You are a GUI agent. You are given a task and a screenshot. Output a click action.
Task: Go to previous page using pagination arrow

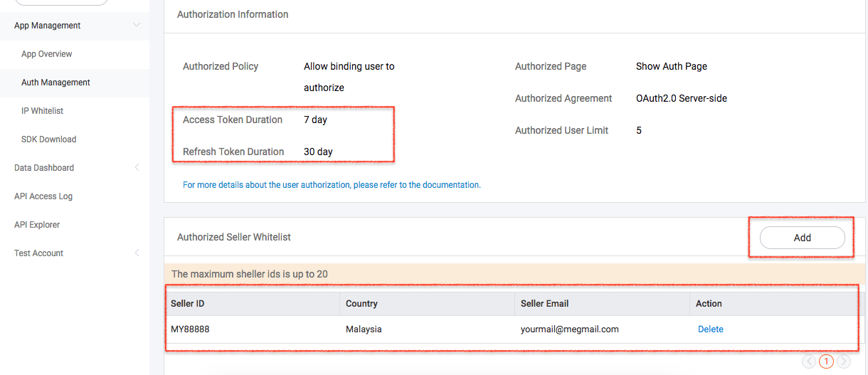click(809, 361)
